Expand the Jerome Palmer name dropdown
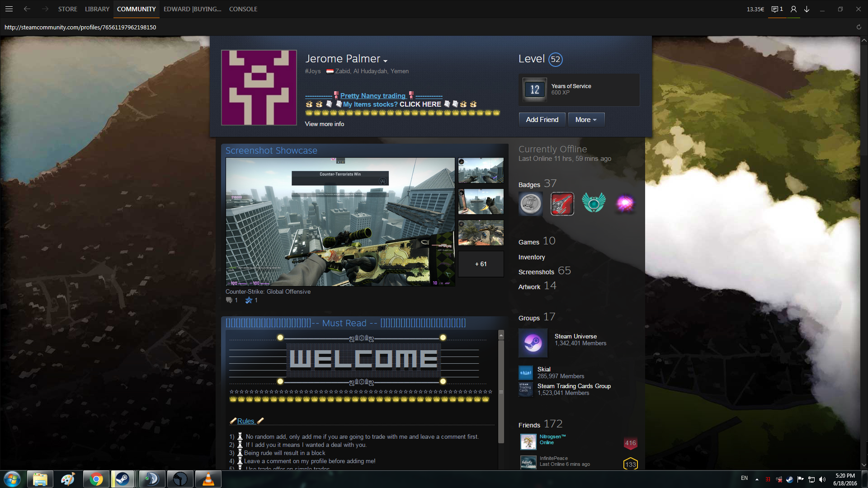The width and height of the screenshot is (868, 488). [x=385, y=61]
